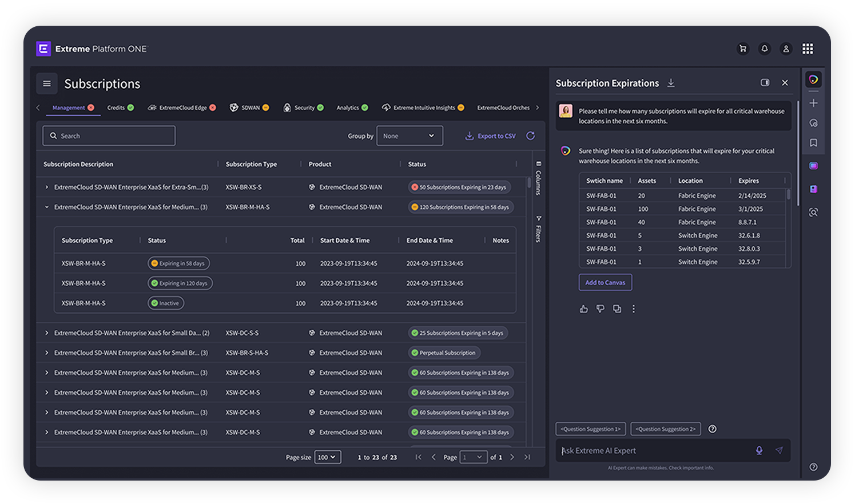Open the Page size dropdown
Image resolution: width=855 pixels, height=504 pixels.
[328, 457]
